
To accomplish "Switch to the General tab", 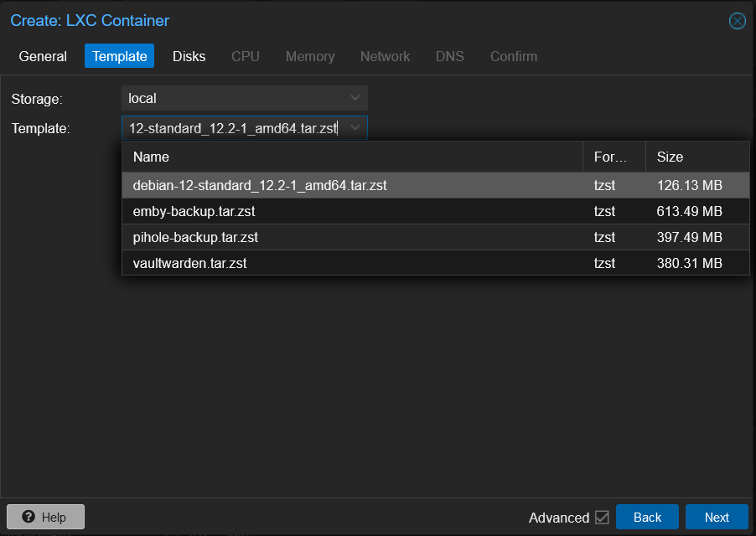I will pos(42,56).
